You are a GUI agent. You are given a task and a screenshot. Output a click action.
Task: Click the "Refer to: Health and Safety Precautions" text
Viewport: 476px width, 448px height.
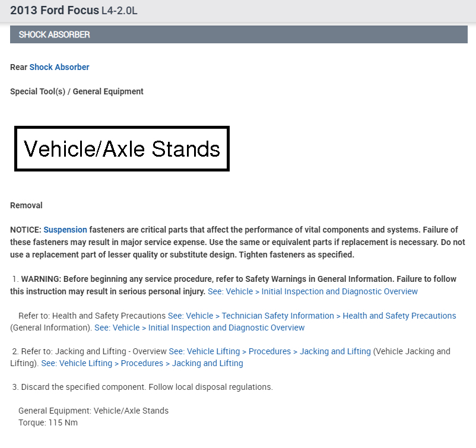pos(92,316)
